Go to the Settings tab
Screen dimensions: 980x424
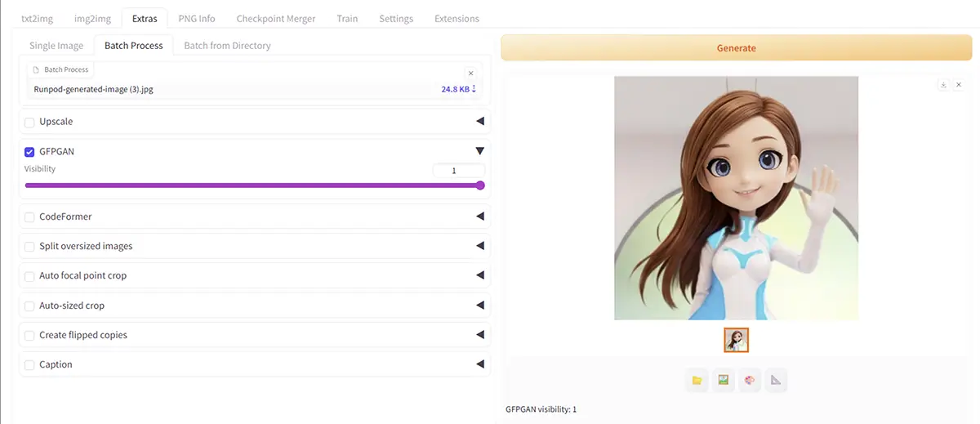point(396,18)
